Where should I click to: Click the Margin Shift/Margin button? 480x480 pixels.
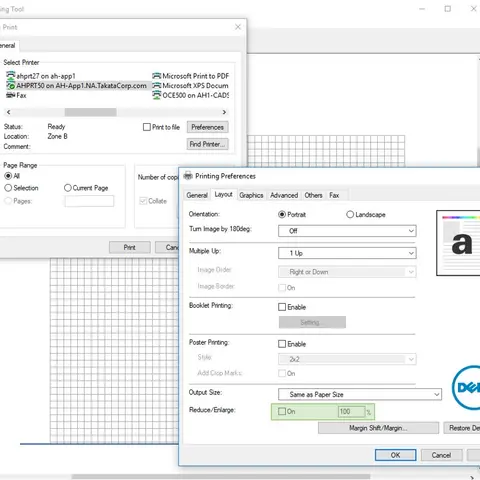[x=378, y=428]
